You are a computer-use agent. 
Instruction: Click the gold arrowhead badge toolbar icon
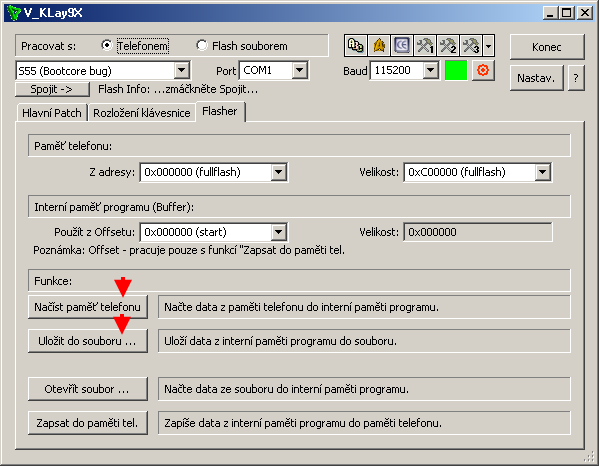click(379, 46)
